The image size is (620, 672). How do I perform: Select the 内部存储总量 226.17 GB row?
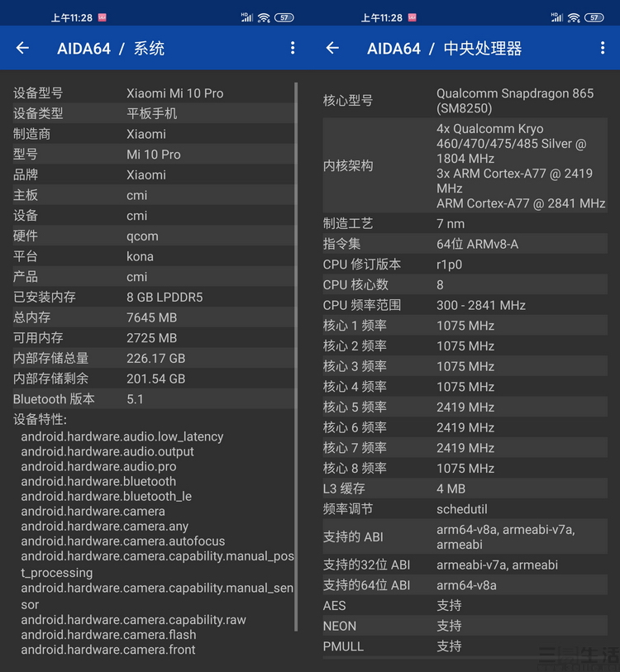154,358
